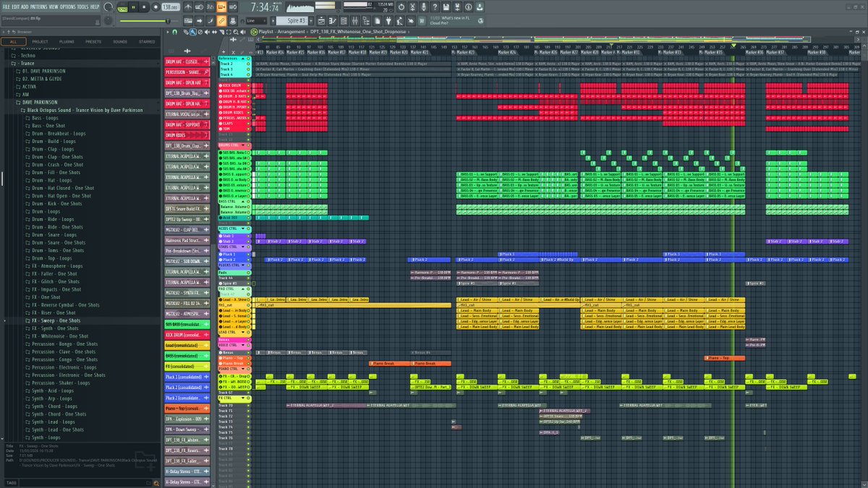Select DRUM HAT - CLOSED pattern in picker
The width and height of the screenshot is (868, 488).
[x=187, y=62]
